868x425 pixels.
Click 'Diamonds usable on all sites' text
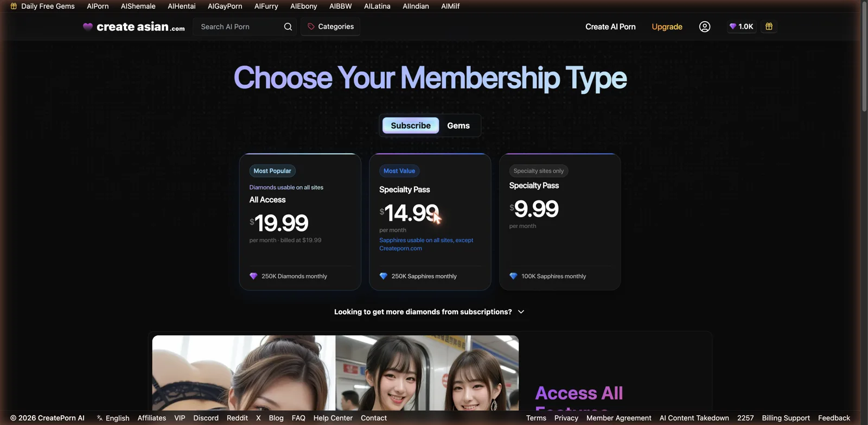tap(286, 187)
